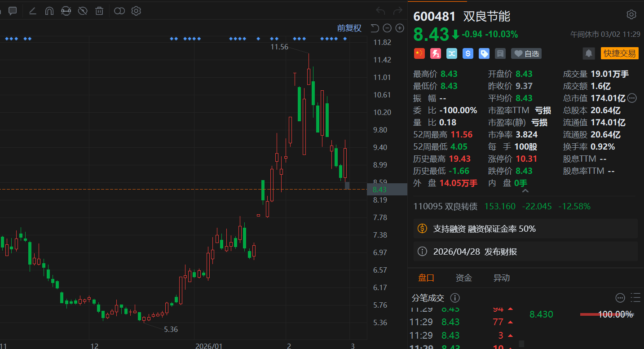
Task: Toggle the magnet snap drawing tool
Action: [x=49, y=11]
